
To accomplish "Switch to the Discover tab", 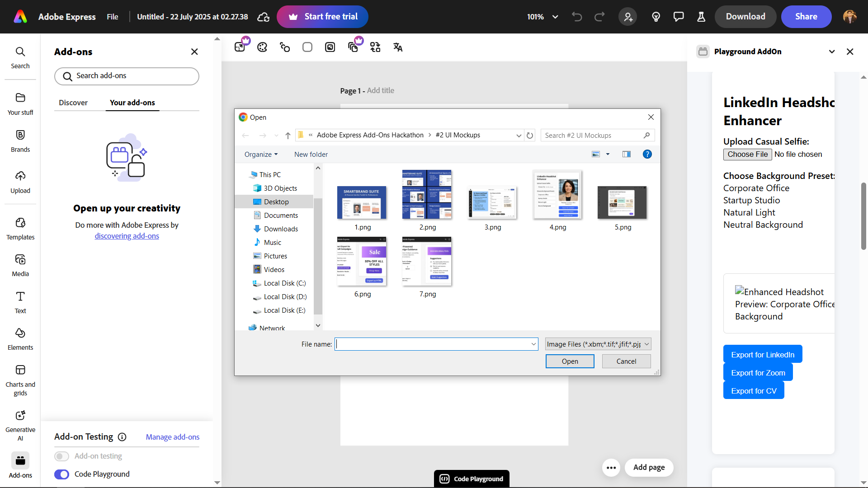I will coord(73,103).
